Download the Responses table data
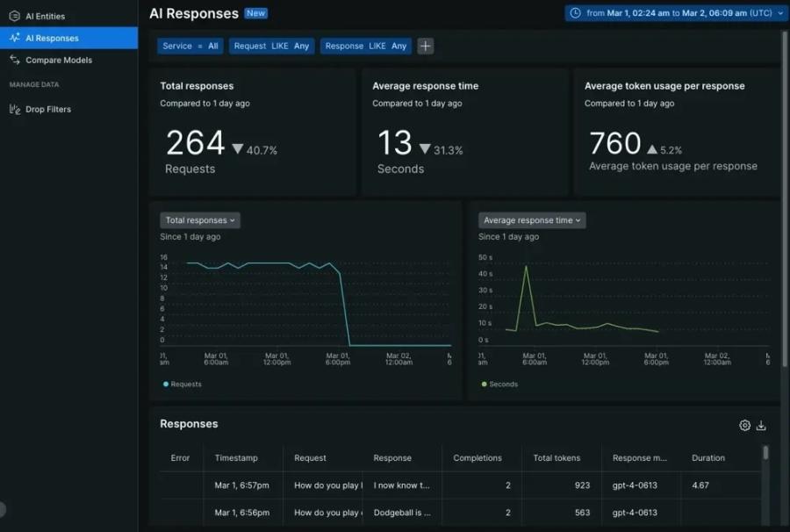The height and width of the screenshot is (532, 790). pyautogui.click(x=761, y=425)
